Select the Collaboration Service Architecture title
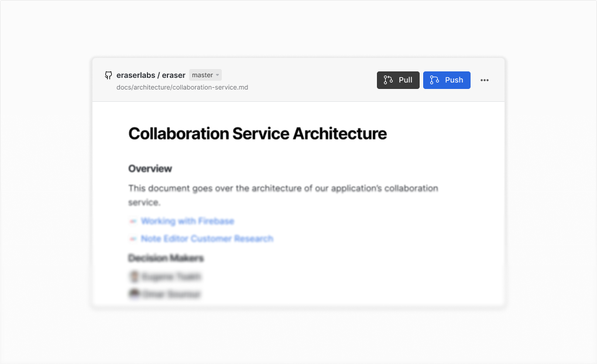The height and width of the screenshot is (364, 597). coord(257,133)
